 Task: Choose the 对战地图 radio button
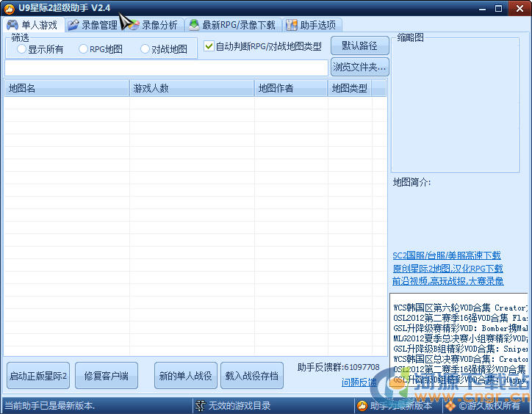click(145, 50)
